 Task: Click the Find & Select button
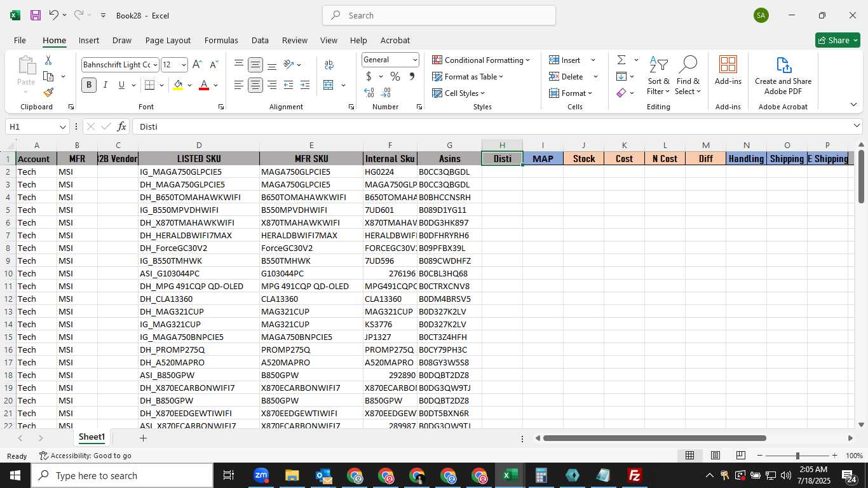pyautogui.click(x=688, y=76)
